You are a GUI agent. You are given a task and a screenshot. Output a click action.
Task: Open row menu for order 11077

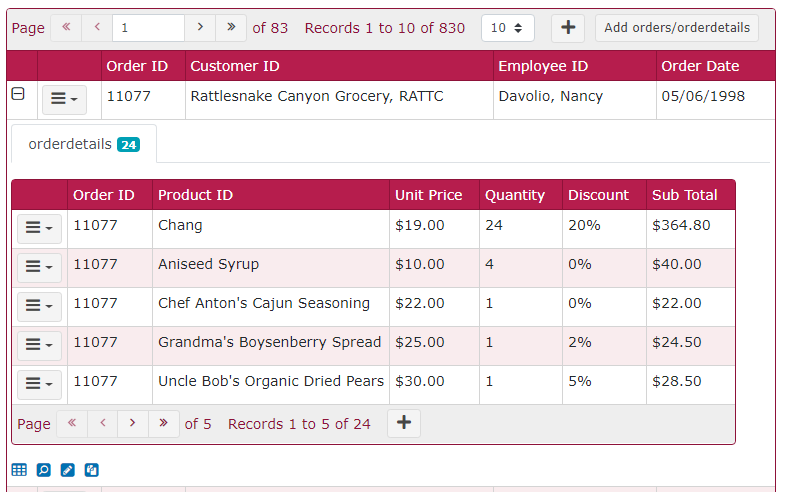(x=63, y=98)
